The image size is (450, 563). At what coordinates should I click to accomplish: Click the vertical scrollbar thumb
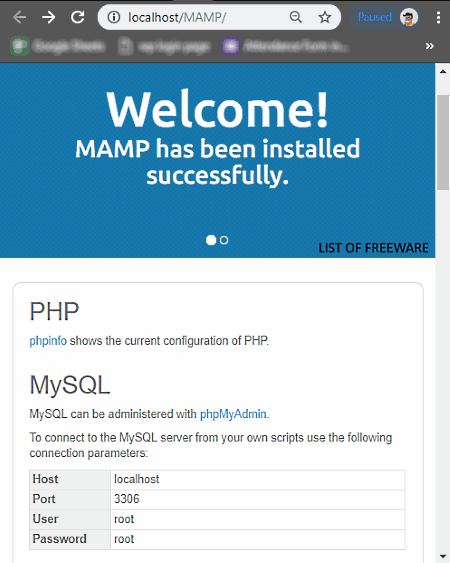tap(443, 142)
